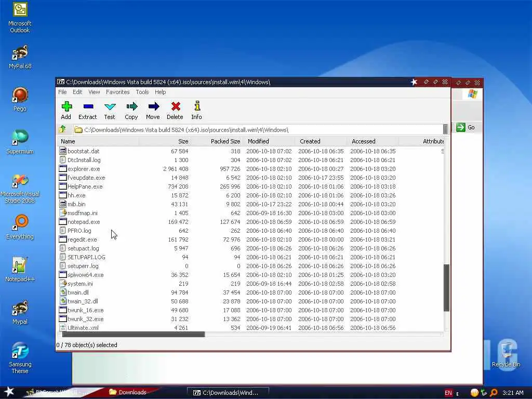Select the mib.bin row
This screenshot has height=399, width=532.
(x=251, y=204)
